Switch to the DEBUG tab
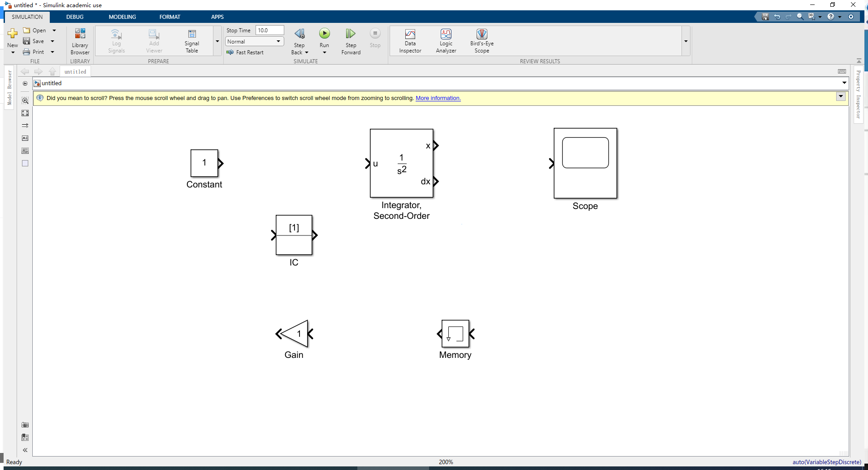This screenshot has height=470, width=868. [x=75, y=17]
